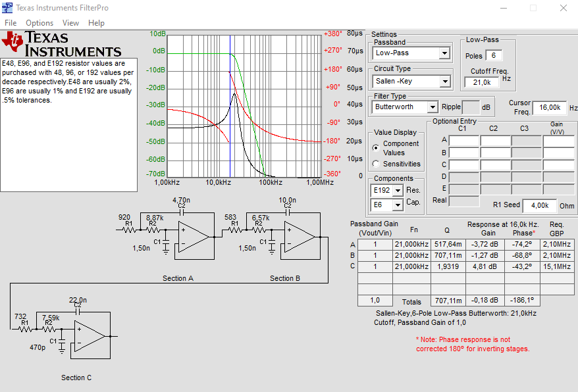Click Section C C2 capacitor labeled 22,0n

click(x=78, y=312)
